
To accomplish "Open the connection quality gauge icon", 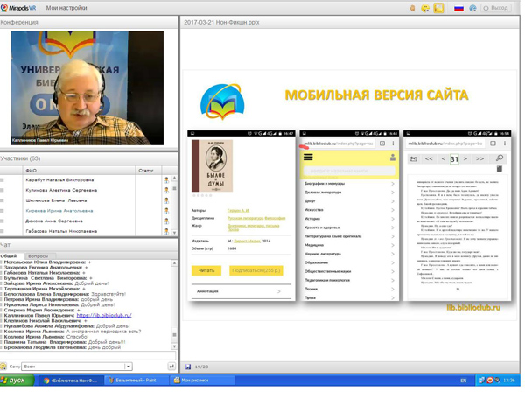I will [472, 8].
